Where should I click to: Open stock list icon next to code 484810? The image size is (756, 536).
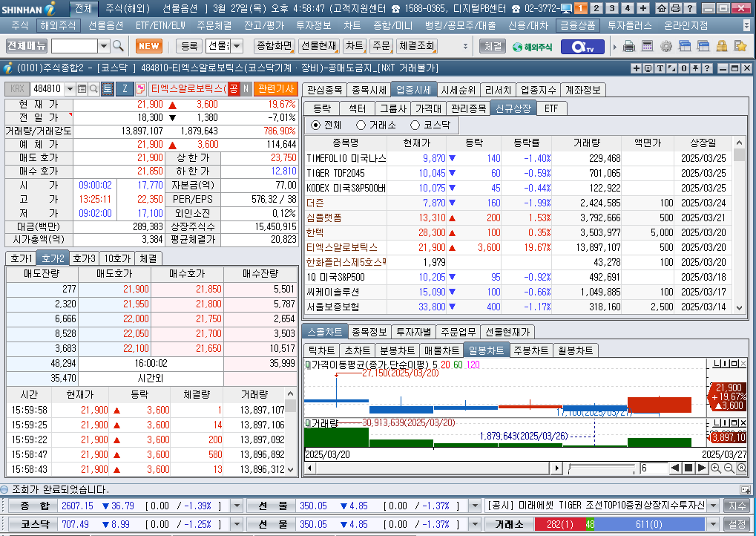coord(82,89)
